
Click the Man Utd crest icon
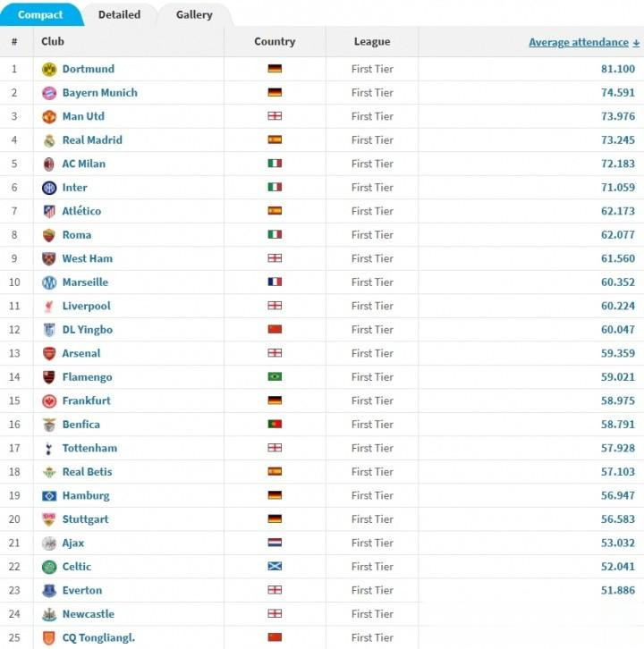pyautogui.click(x=49, y=116)
